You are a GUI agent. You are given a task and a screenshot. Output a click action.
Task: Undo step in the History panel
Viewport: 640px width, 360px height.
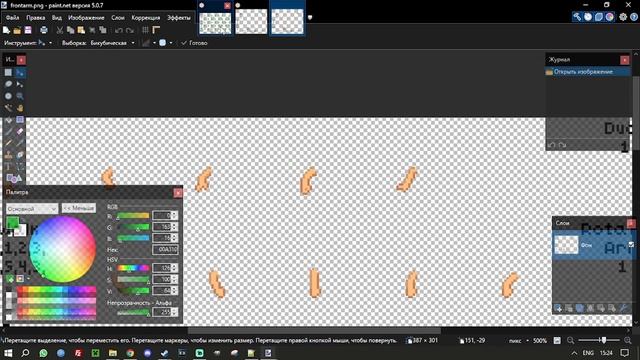coord(552,145)
